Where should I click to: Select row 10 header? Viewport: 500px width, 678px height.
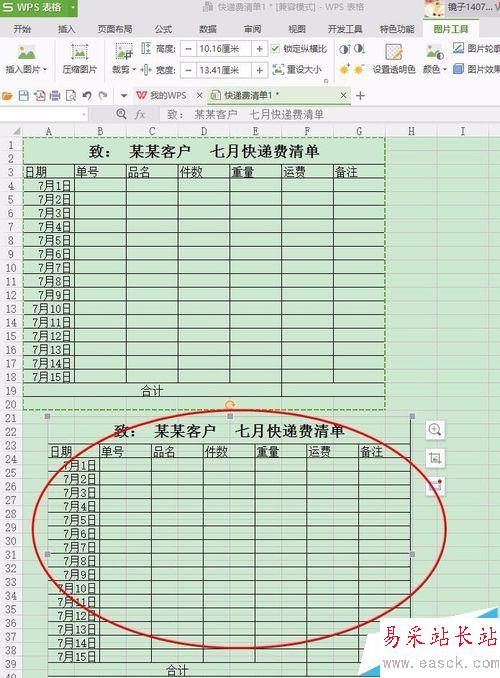11,268
